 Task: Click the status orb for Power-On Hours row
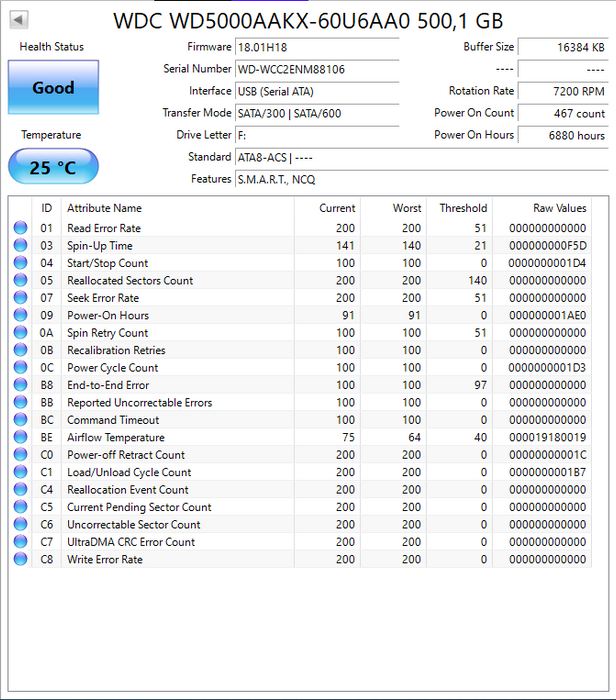tap(20, 316)
